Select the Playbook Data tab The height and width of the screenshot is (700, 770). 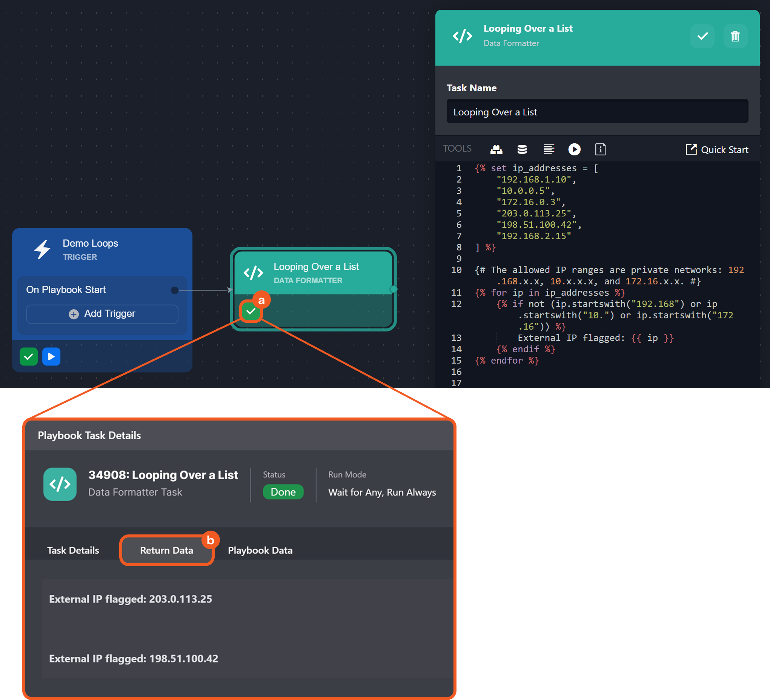(x=260, y=550)
